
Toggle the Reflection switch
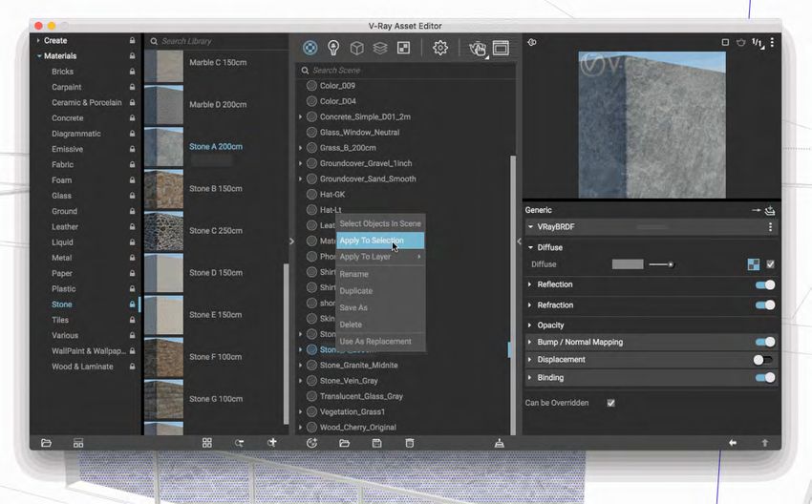[x=765, y=284]
